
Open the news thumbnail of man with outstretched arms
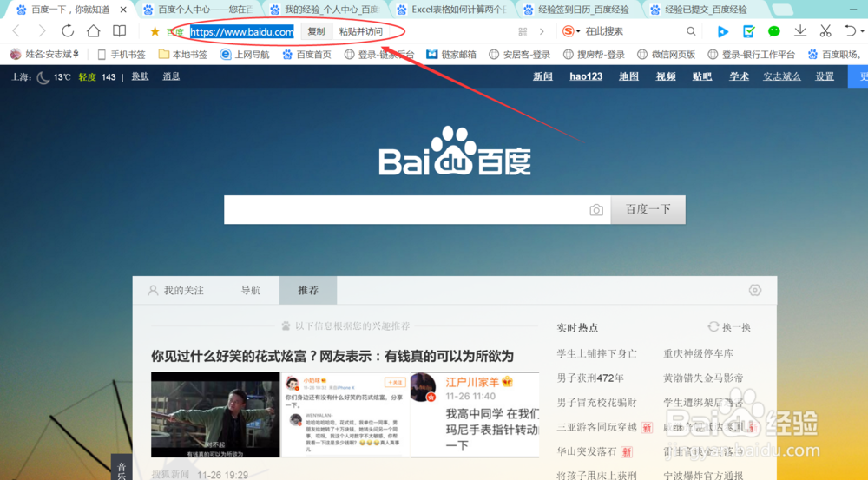click(x=215, y=415)
